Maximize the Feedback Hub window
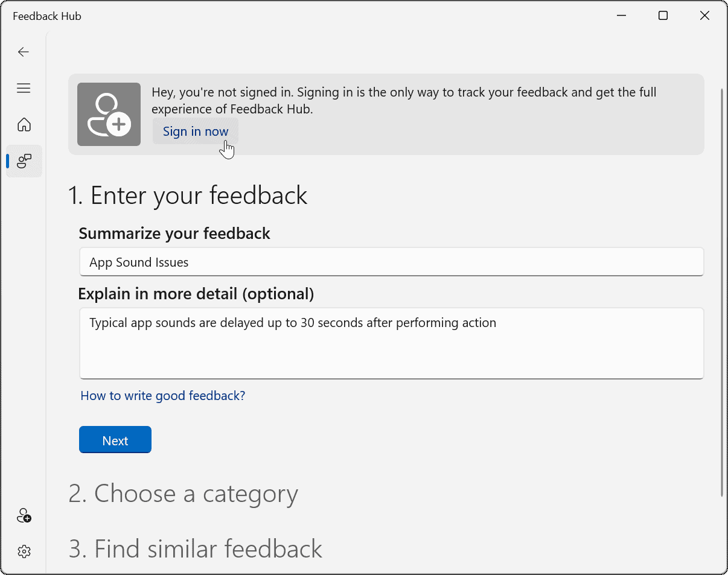 [x=663, y=16]
